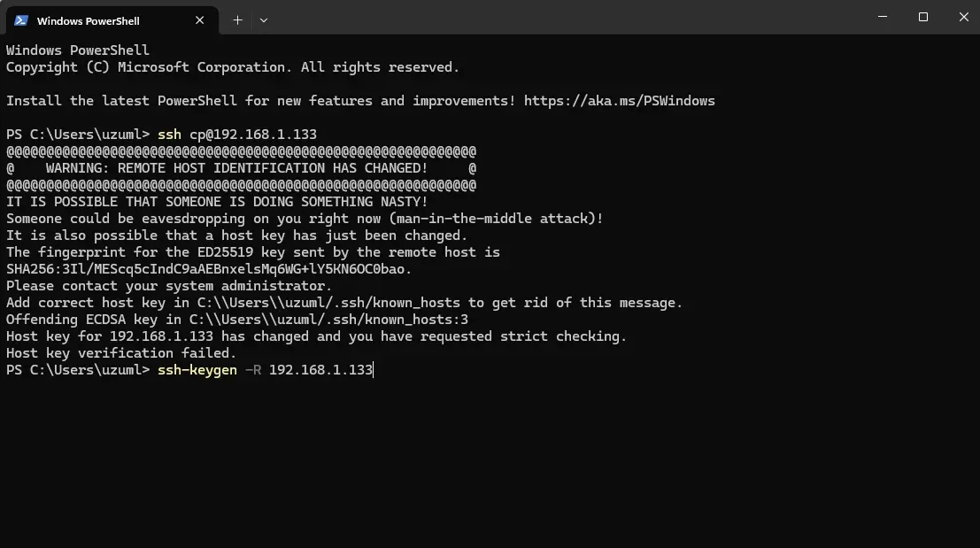
Task: Click the empty title bar area beside tabs
Action: [562, 17]
